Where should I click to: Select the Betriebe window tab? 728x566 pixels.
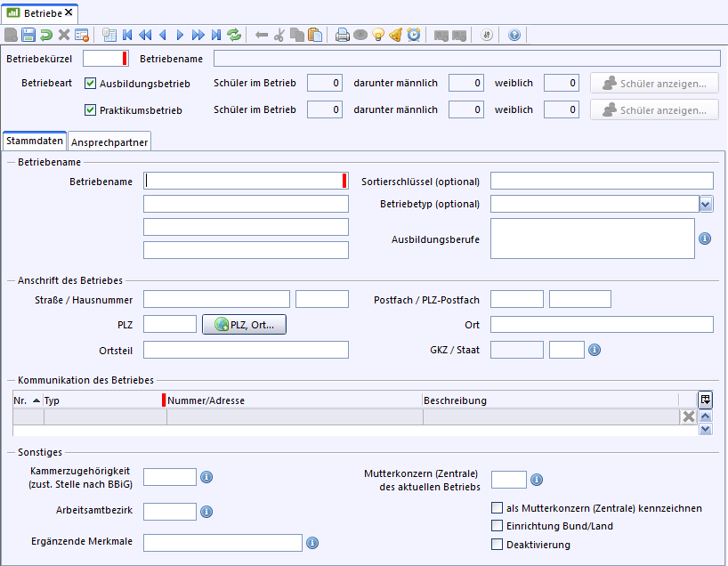41,12
